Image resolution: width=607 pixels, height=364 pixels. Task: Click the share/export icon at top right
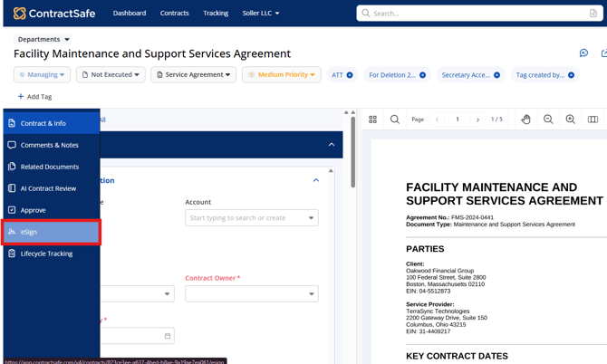coord(604,53)
